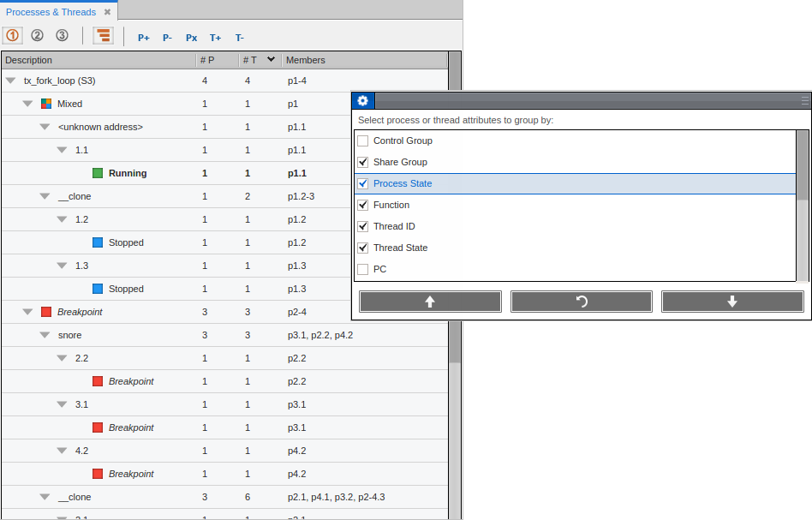812x520 pixels.
Task: Click the Px toolbar button
Action: [x=191, y=38]
